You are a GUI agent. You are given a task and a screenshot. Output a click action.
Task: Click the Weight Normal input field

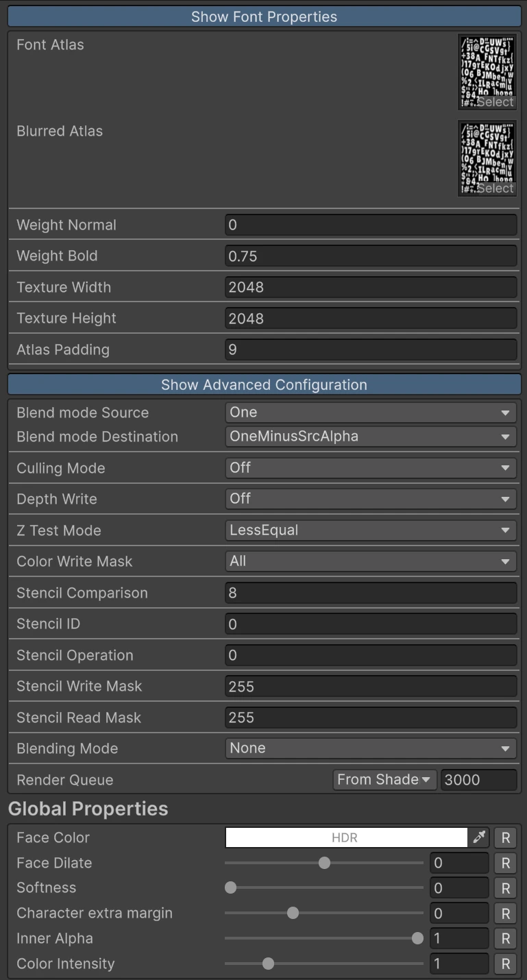[x=371, y=225]
